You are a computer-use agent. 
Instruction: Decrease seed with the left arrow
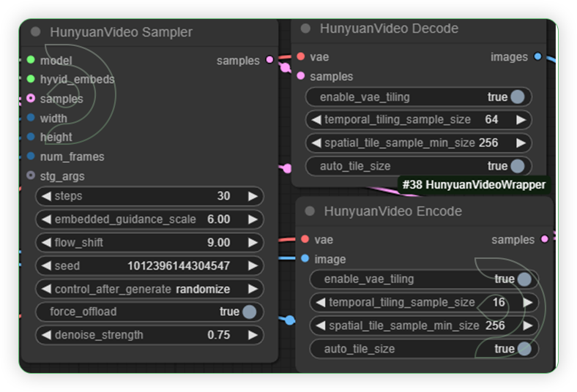(x=46, y=265)
